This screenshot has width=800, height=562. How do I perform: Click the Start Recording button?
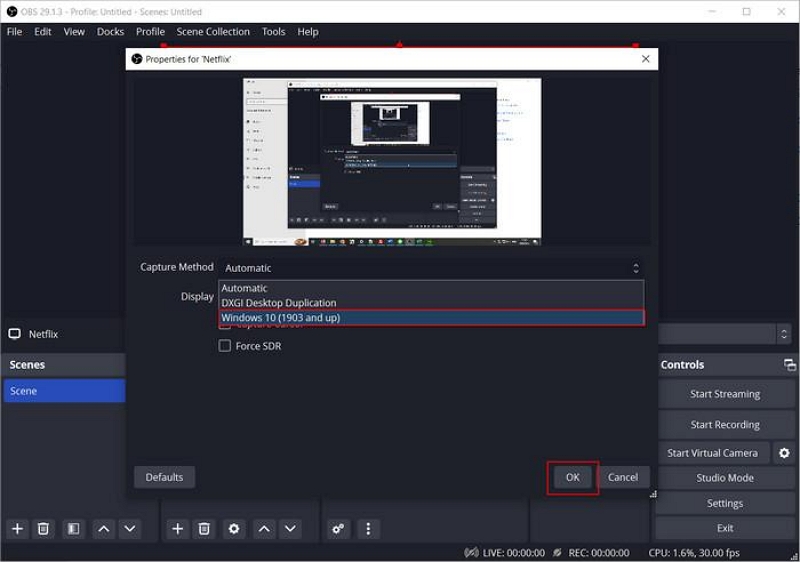pyautogui.click(x=724, y=424)
